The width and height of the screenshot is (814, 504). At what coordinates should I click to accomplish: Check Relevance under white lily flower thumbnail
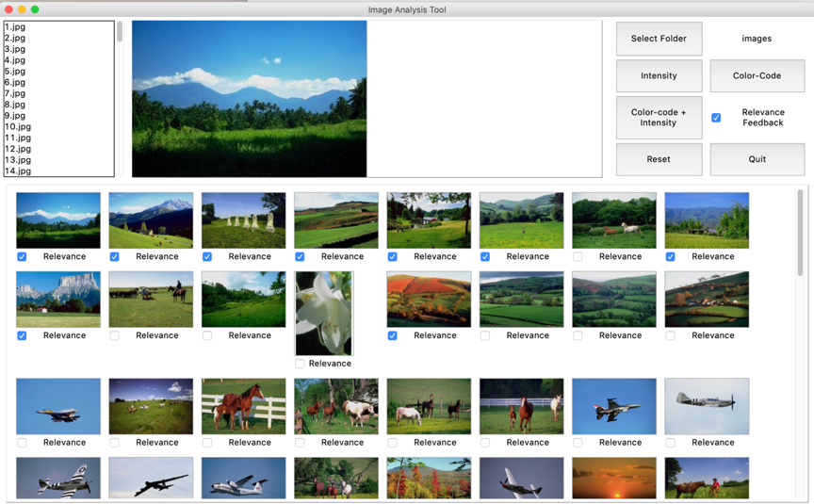point(300,364)
